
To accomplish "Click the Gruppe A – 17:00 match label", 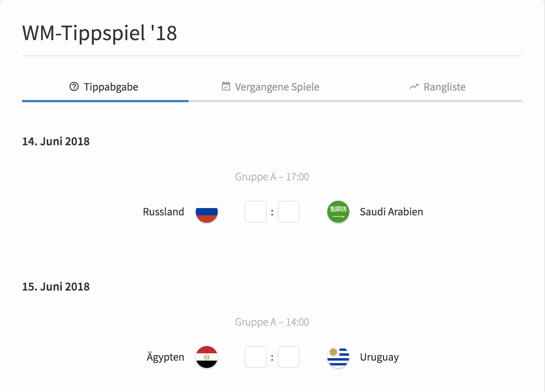I will tap(272, 177).
